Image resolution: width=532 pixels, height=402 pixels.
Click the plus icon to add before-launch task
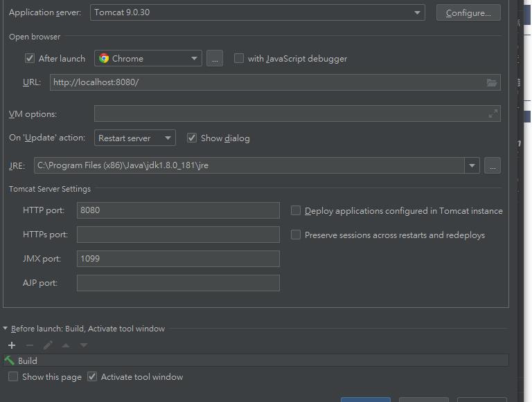pyautogui.click(x=12, y=345)
